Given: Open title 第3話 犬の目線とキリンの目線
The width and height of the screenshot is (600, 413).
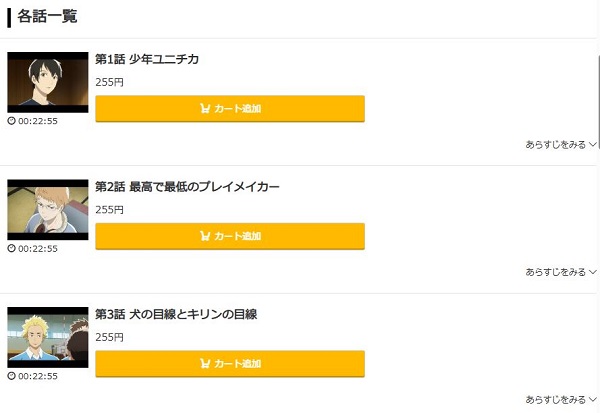Looking at the screenshot, I should 176,314.
